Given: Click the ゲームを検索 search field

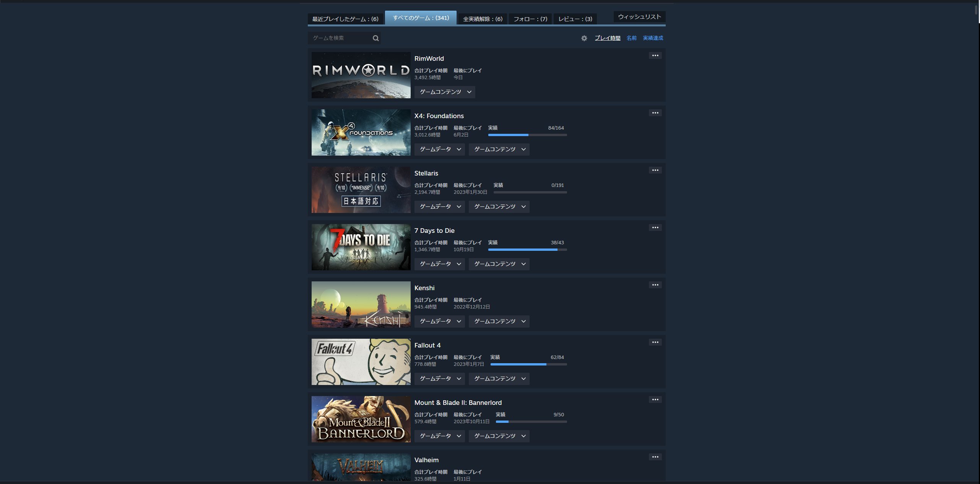Looking at the screenshot, I should tap(340, 38).
